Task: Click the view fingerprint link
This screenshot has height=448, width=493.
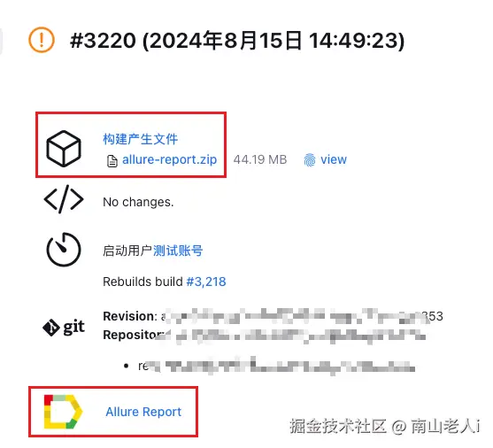Action: click(x=334, y=159)
